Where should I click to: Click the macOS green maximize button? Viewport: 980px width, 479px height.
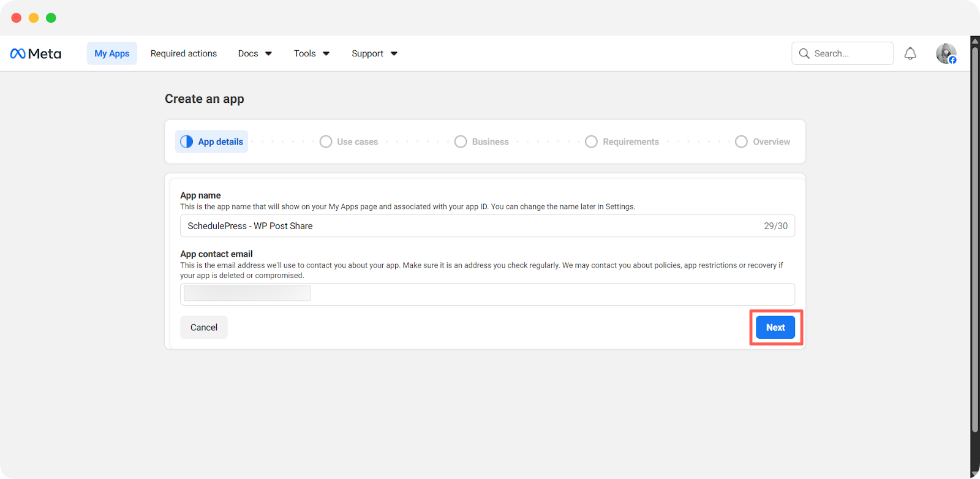[51, 18]
